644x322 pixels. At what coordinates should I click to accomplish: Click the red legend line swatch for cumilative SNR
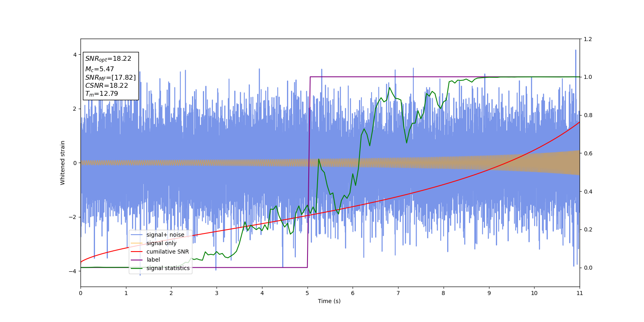tap(137, 252)
